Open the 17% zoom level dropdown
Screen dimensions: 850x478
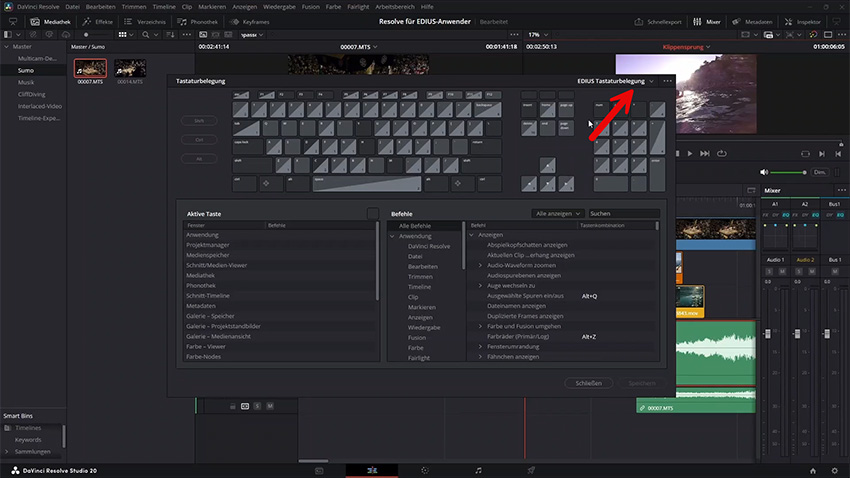pos(538,35)
